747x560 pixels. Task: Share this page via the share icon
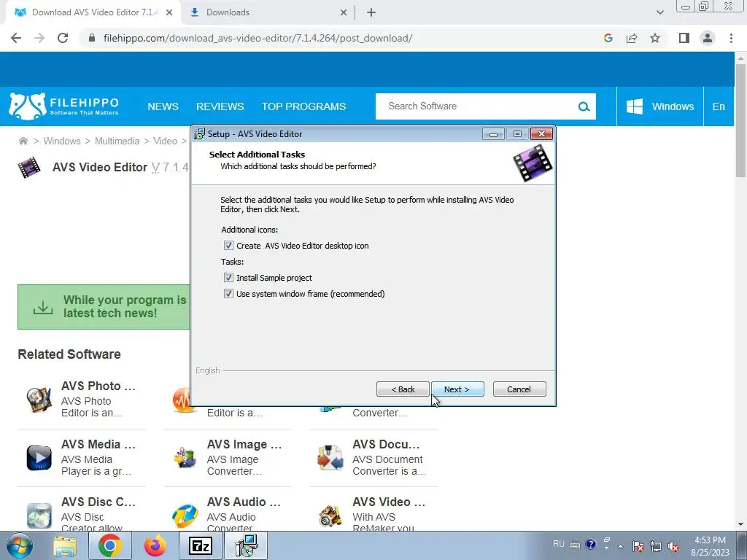click(x=632, y=38)
